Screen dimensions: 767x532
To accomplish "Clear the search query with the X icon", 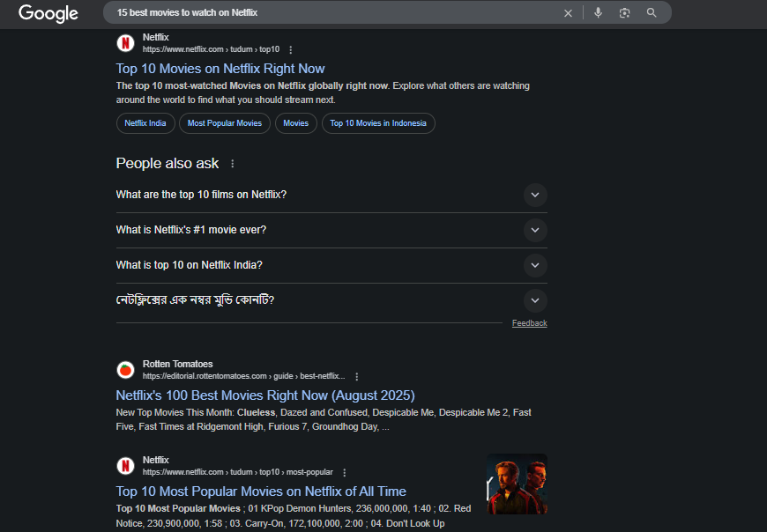I will pos(568,13).
